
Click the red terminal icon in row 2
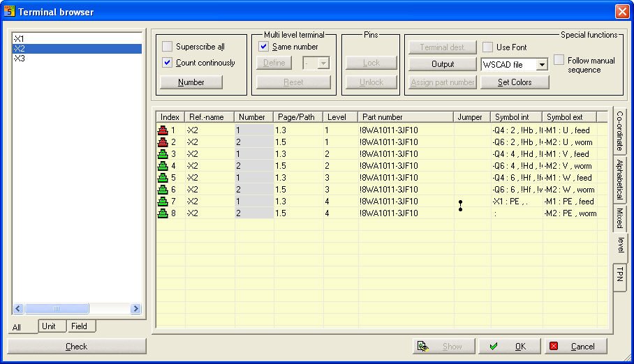[163, 142]
